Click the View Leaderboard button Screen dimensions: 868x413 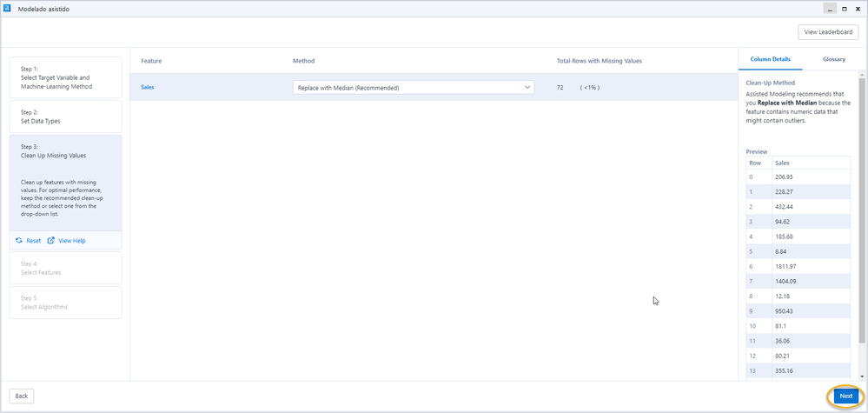pos(828,32)
